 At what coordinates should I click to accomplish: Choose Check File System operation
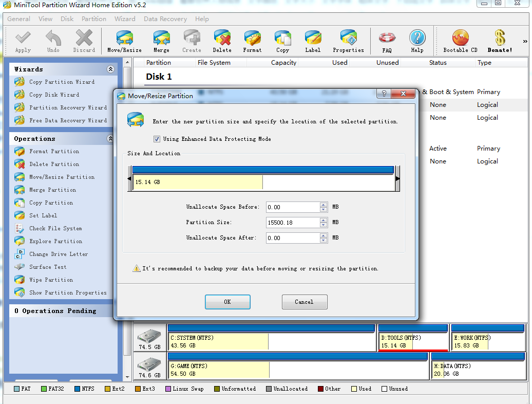pyautogui.click(x=55, y=229)
